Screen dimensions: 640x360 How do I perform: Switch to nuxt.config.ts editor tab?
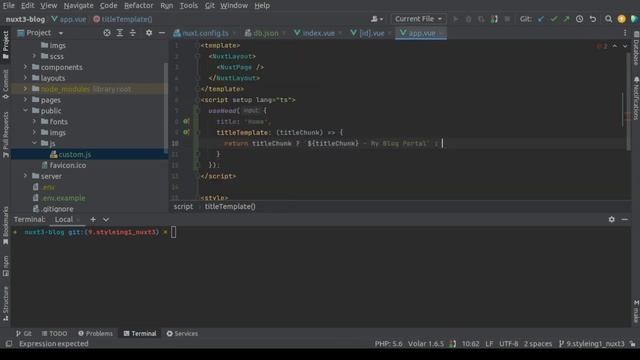click(x=205, y=33)
